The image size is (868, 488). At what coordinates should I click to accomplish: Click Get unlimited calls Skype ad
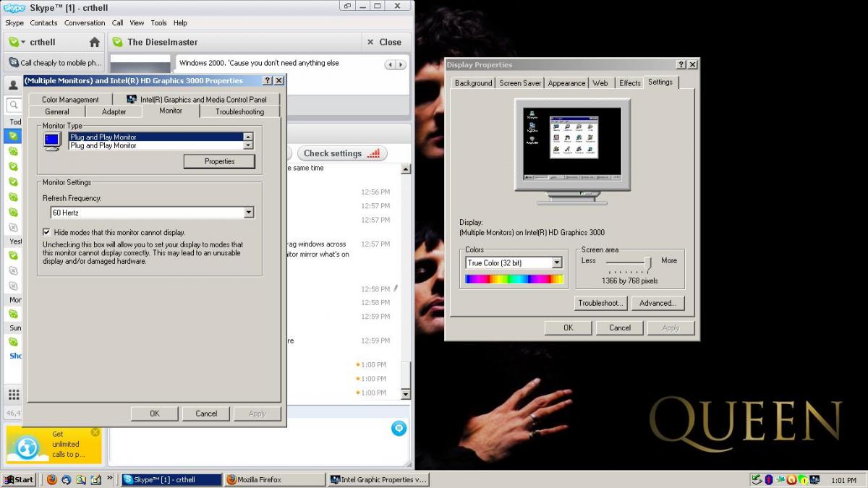click(x=54, y=445)
